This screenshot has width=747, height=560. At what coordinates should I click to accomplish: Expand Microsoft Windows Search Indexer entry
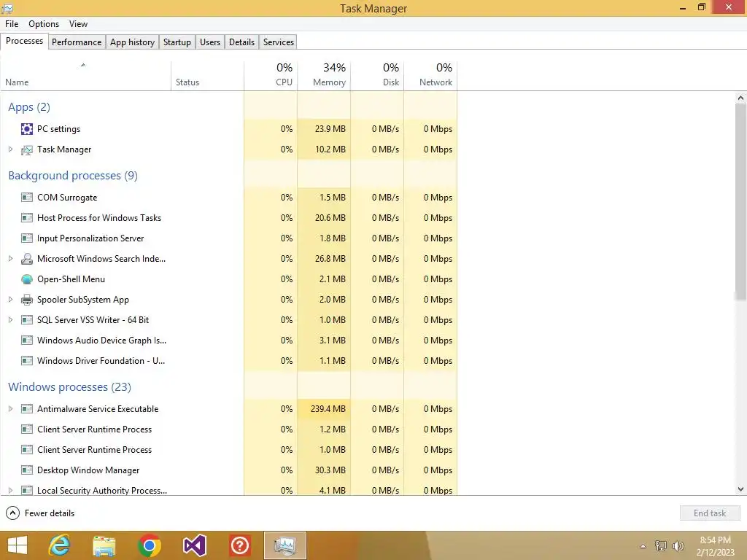point(10,259)
